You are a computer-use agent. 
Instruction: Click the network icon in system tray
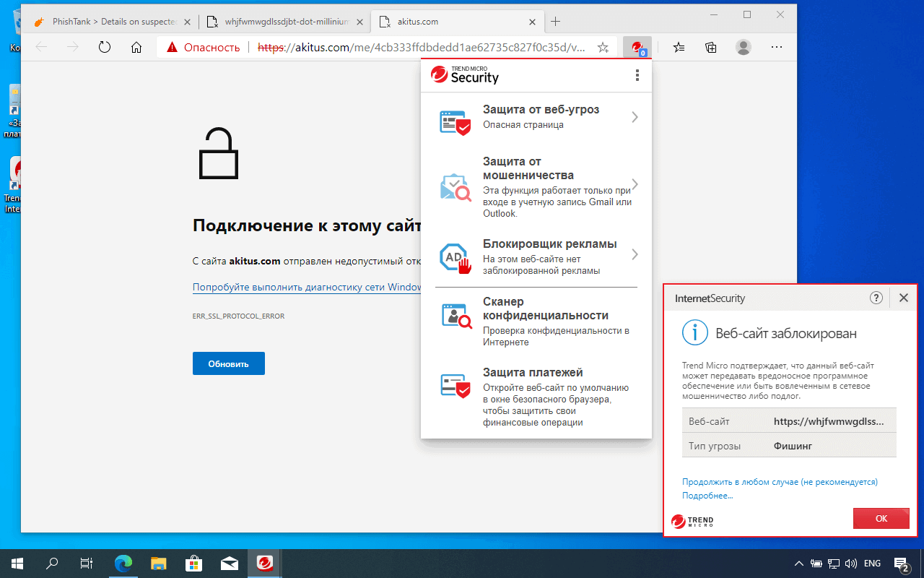click(833, 564)
